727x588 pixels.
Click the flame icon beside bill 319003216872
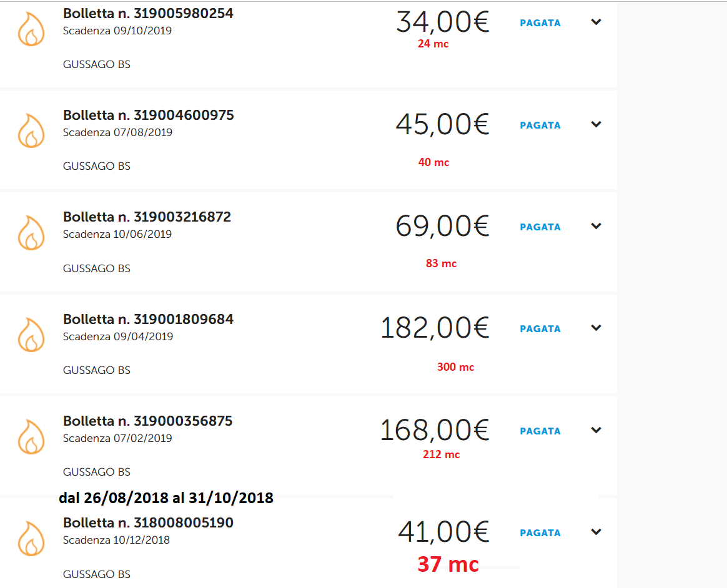click(x=31, y=233)
